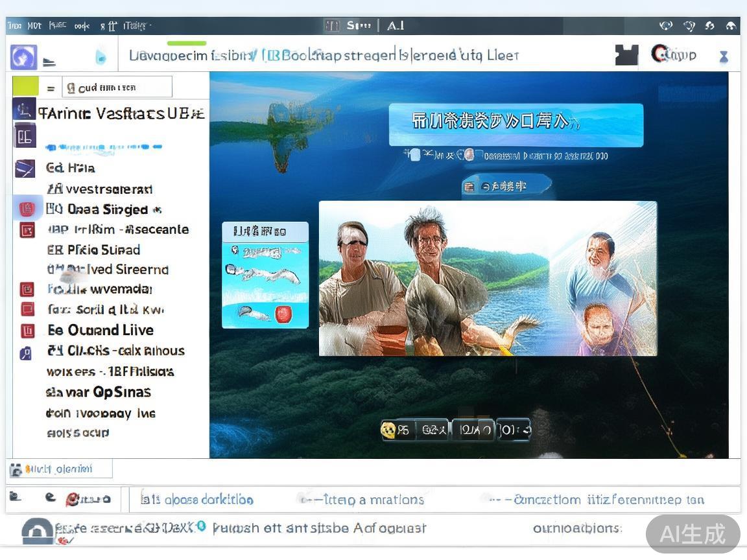747x560 pixels.
Task: Click the search field at the sidebar top
Action: coord(117,87)
